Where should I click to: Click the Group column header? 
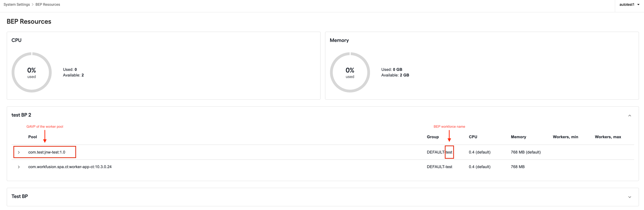coord(433,137)
